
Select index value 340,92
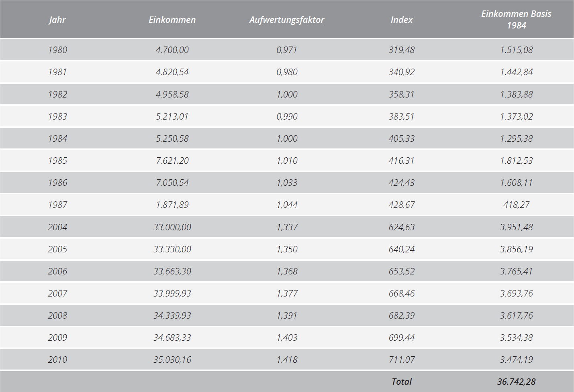tap(402, 72)
